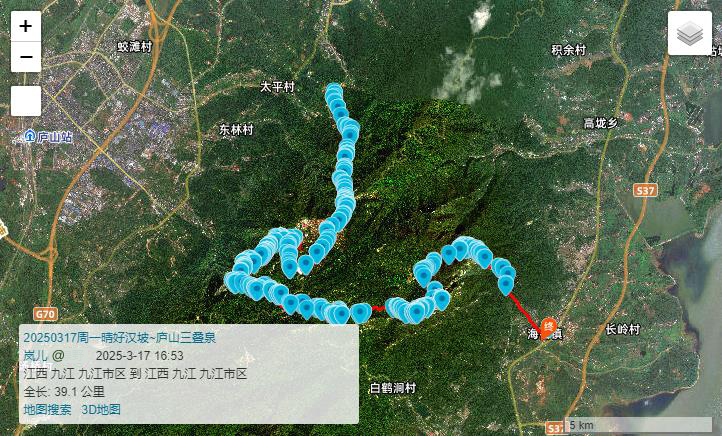Open the 地图搜索 link
The height and width of the screenshot is (436, 722).
(47, 409)
